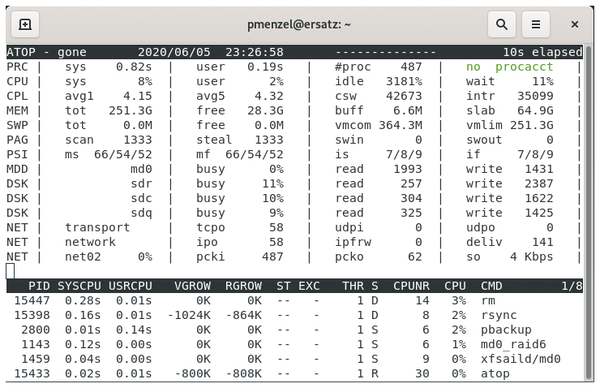Open the terminal search tool
600x388 pixels.
coord(501,24)
